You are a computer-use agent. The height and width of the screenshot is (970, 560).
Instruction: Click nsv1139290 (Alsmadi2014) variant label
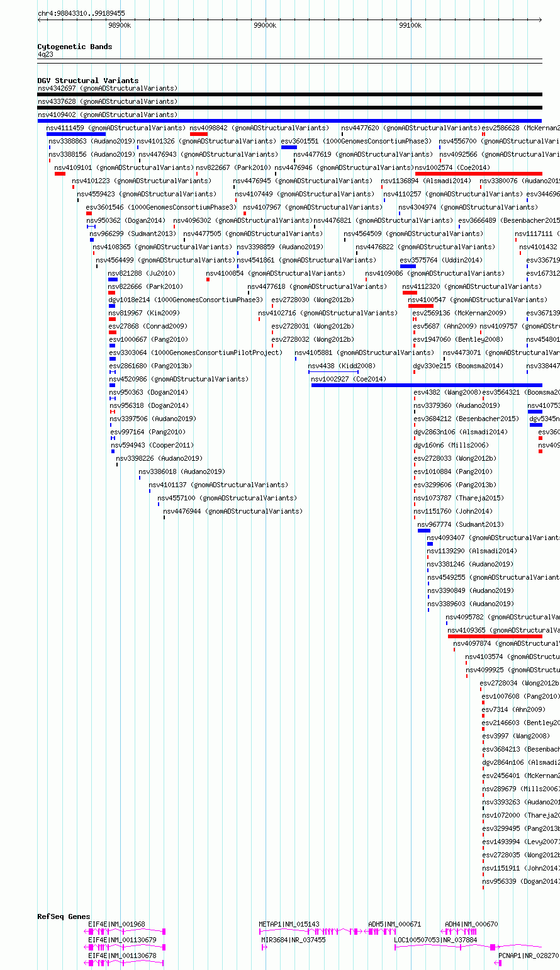(x=472, y=551)
